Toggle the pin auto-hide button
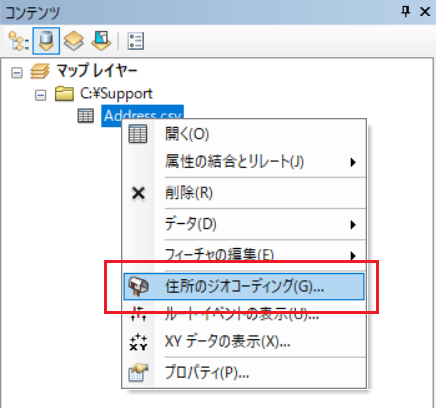Screen dimensions: 436x408 click(x=406, y=12)
